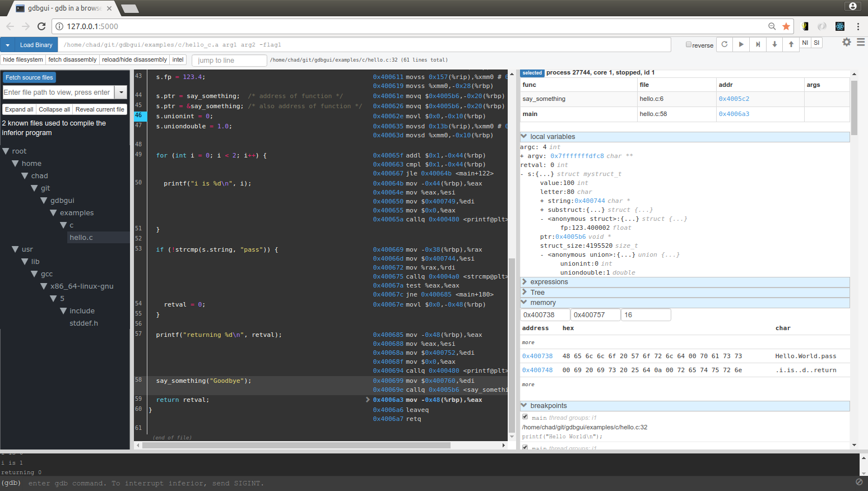
Task: Click the restart program icon
Action: click(x=725, y=44)
